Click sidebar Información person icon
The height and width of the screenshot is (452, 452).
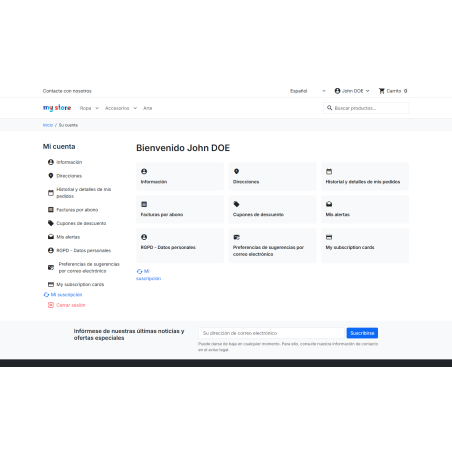coord(51,162)
